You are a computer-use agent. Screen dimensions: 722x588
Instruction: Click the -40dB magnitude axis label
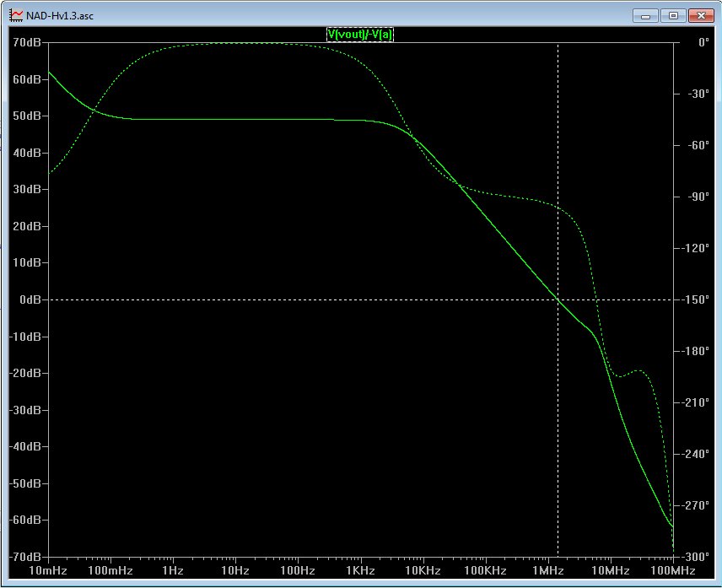pos(25,446)
